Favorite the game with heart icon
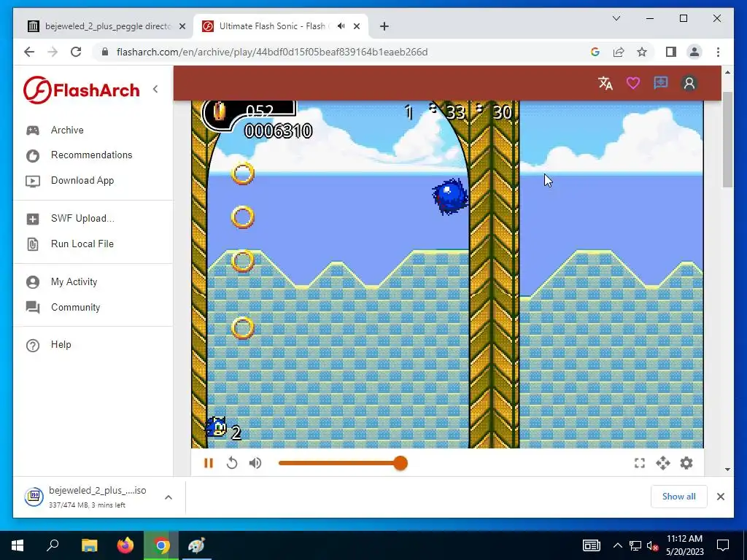This screenshot has width=747, height=560. [633, 83]
